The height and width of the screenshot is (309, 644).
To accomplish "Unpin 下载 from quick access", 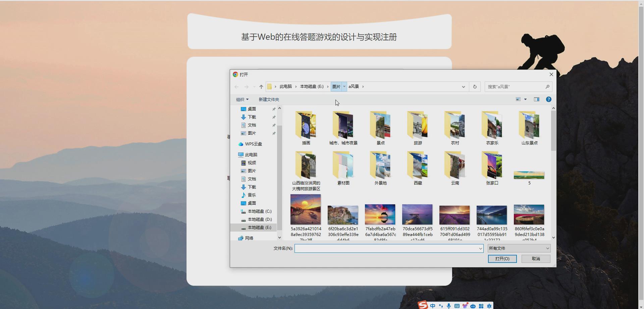I will 274,117.
